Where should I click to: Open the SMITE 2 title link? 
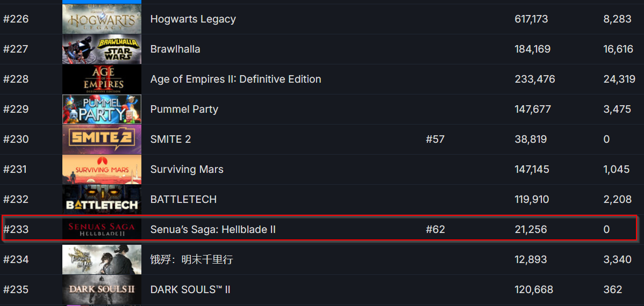click(x=170, y=140)
